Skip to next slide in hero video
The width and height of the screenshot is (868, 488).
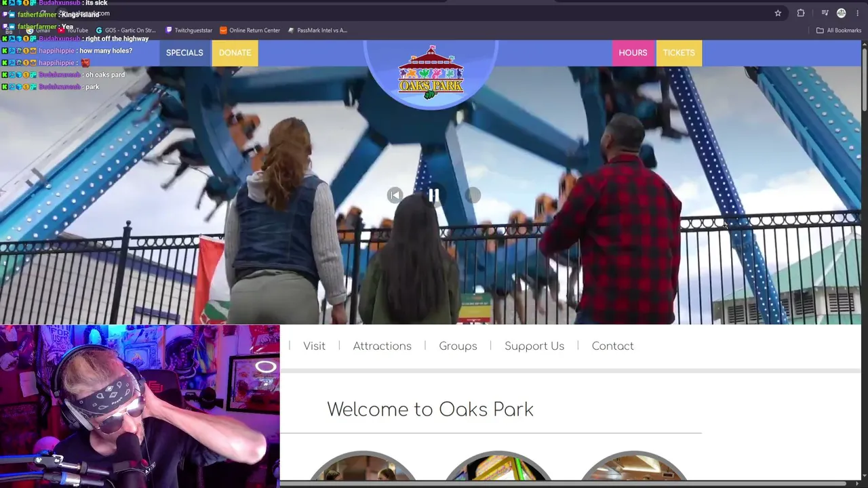coord(473,195)
